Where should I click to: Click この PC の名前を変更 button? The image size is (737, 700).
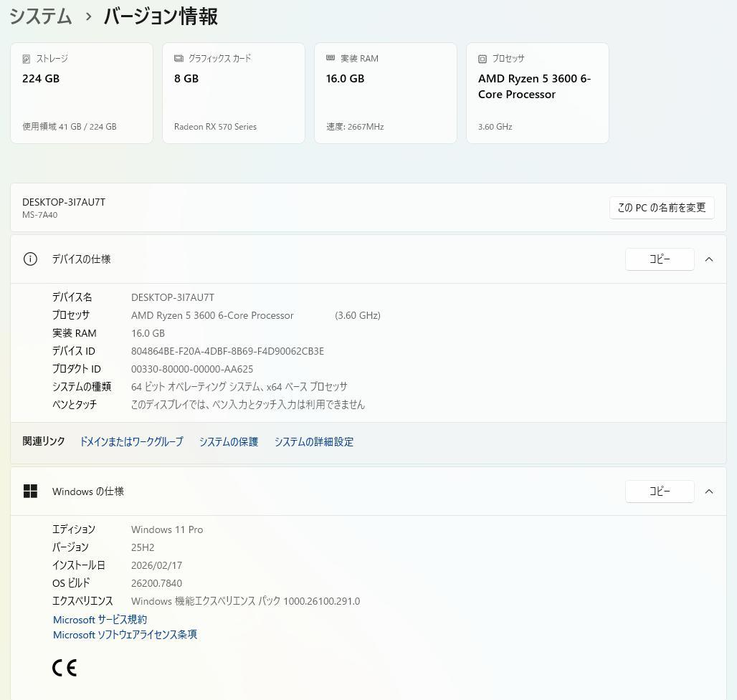click(662, 208)
